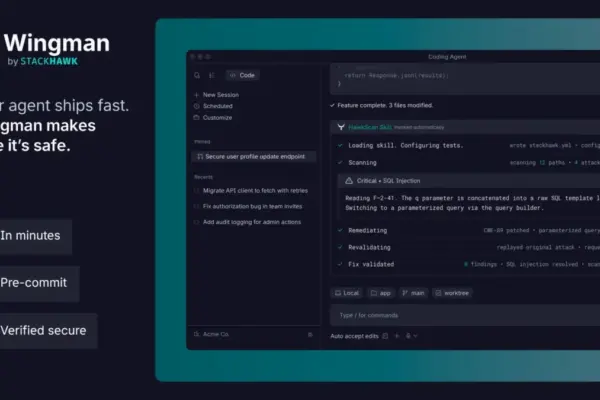
Task: Expand the microphone dropdown chevron
Action: (x=416, y=336)
